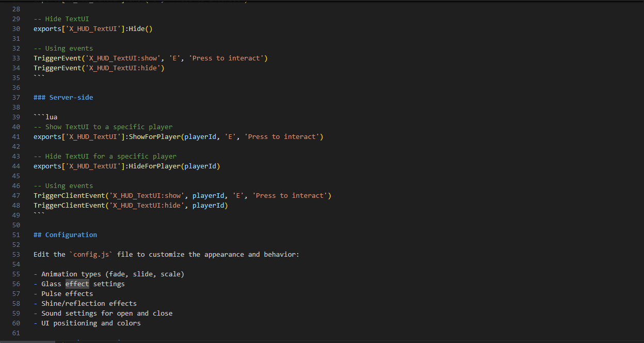
Task: Click the 'Hide TextUI for a specific player' comment
Action: pyautogui.click(x=105, y=156)
